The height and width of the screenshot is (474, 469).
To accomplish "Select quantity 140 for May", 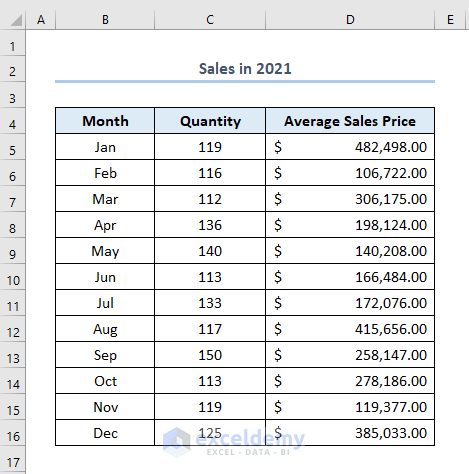I will point(210,251).
